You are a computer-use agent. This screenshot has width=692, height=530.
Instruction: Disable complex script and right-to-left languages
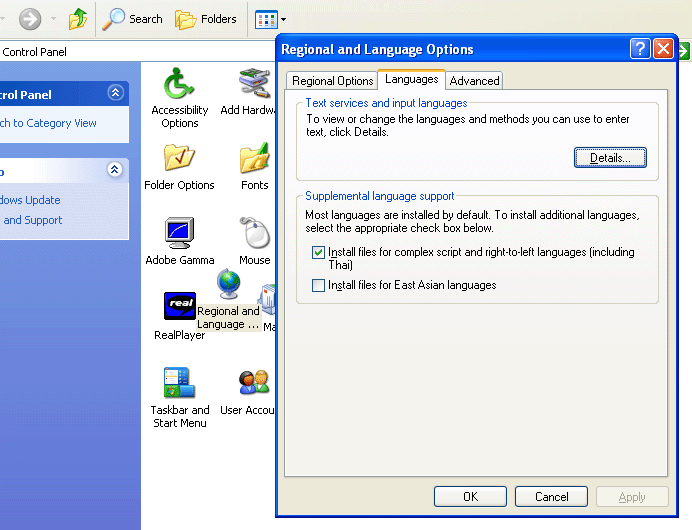coord(319,253)
